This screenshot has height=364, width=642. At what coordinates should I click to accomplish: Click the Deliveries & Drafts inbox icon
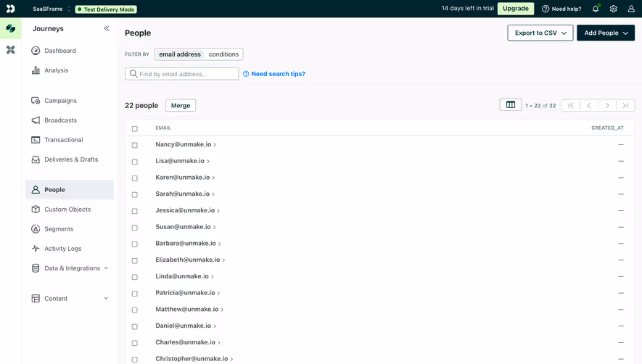(x=36, y=160)
